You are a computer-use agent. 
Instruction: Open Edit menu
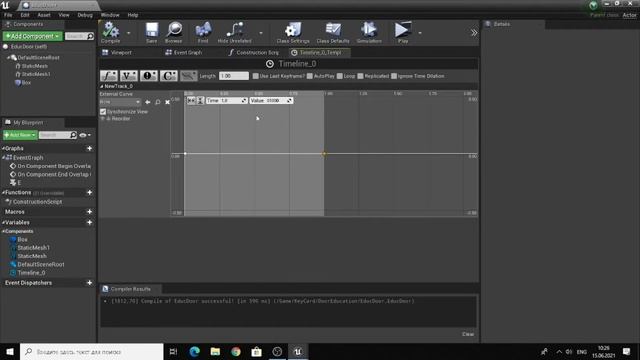click(x=25, y=15)
